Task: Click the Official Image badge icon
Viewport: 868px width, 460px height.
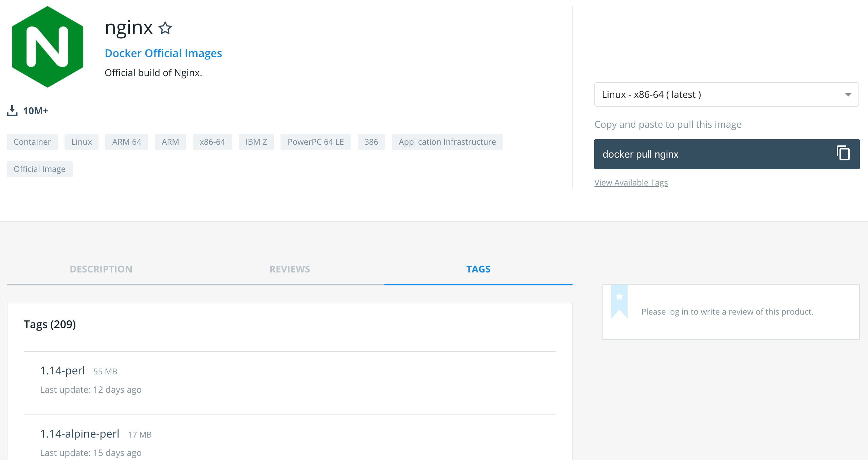Action: tap(40, 169)
